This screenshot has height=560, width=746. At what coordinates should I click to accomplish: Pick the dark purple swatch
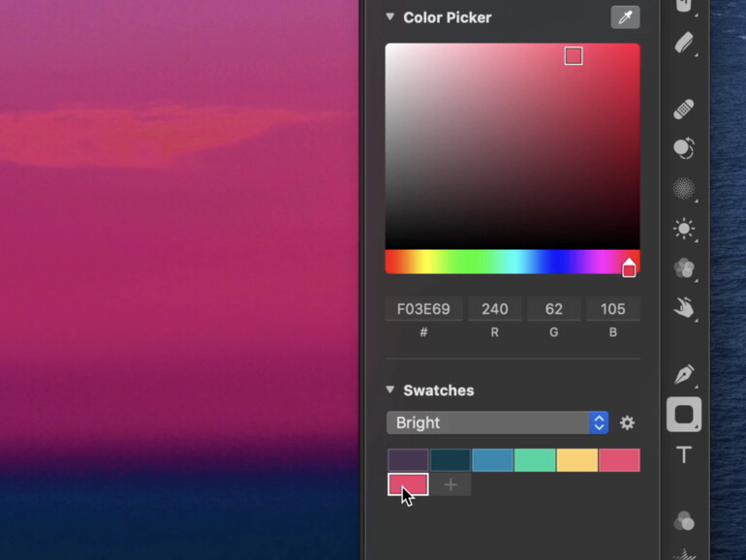408,460
